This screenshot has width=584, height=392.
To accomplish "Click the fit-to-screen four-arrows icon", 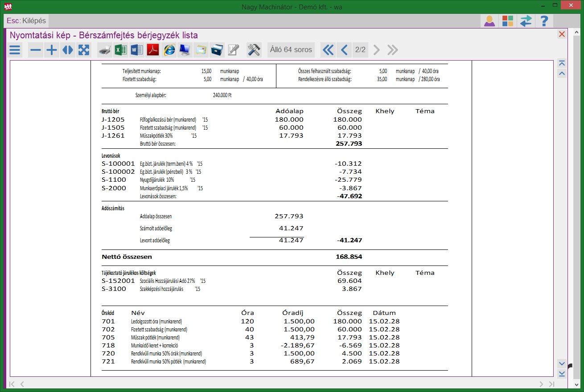I will (84, 50).
